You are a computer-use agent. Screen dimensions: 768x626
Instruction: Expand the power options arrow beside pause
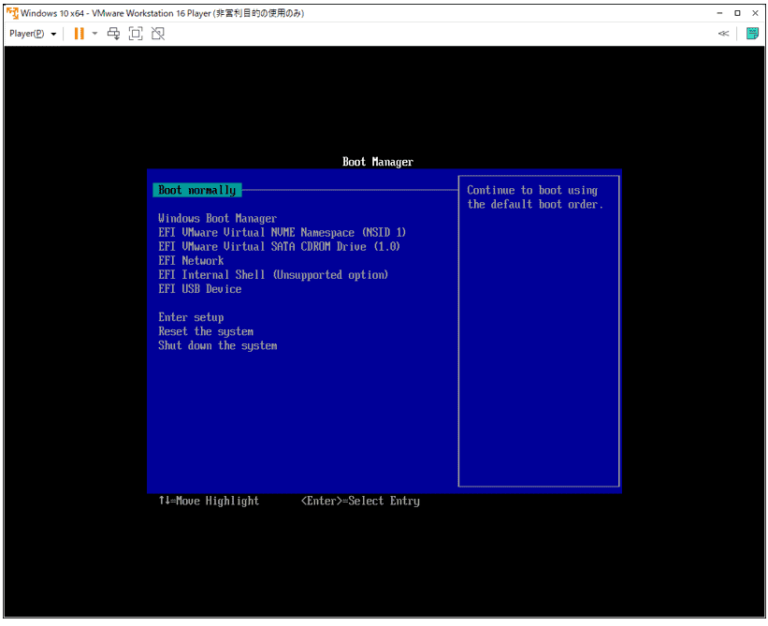coord(95,33)
